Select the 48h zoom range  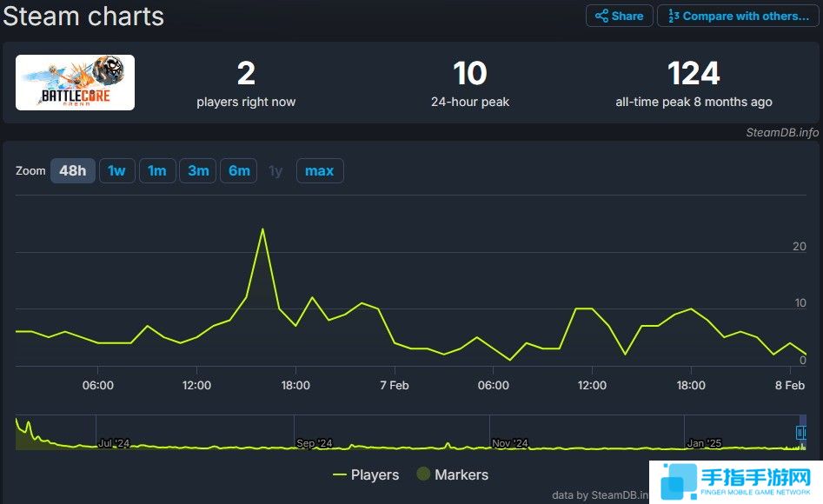point(72,170)
